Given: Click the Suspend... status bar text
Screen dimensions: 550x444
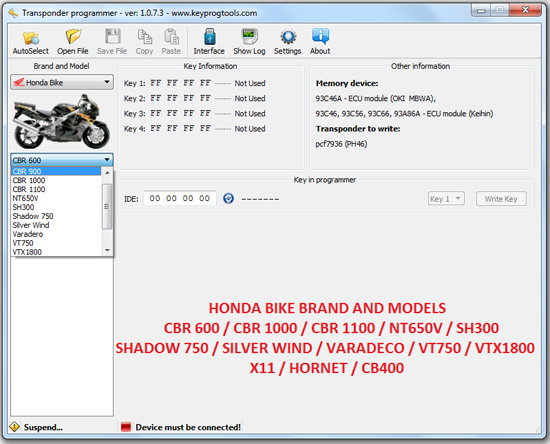Looking at the screenshot, I should pos(43,427).
